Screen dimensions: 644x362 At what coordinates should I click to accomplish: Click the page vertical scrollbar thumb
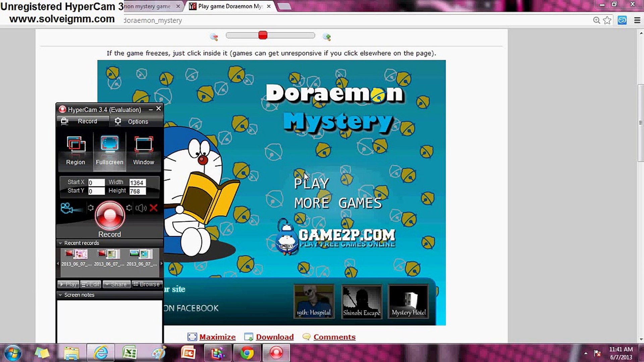(x=641, y=123)
